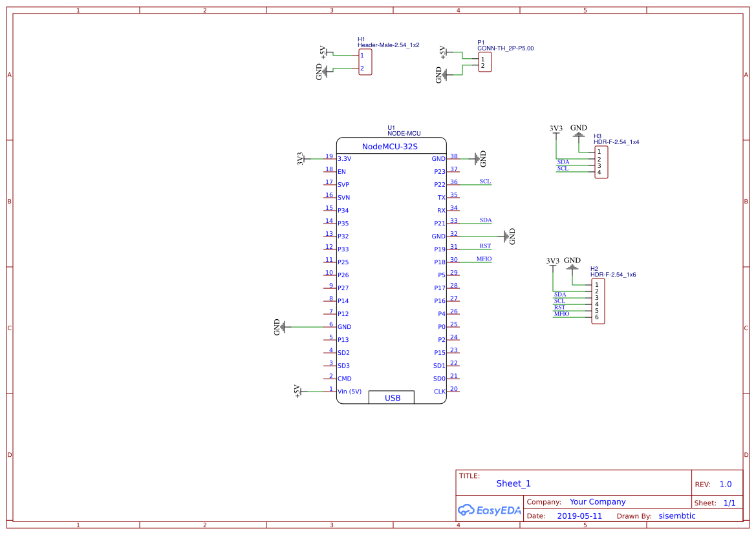The image size is (756, 535).
Task: Click the 2019-05-11 date value
Action: [579, 516]
